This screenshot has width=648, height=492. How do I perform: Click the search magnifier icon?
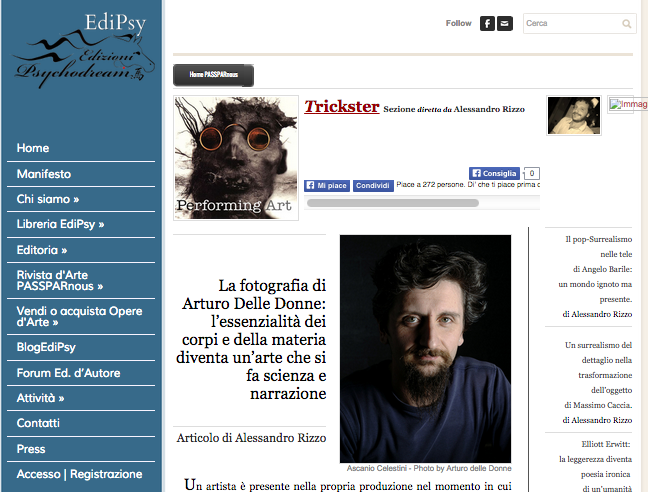click(x=627, y=24)
